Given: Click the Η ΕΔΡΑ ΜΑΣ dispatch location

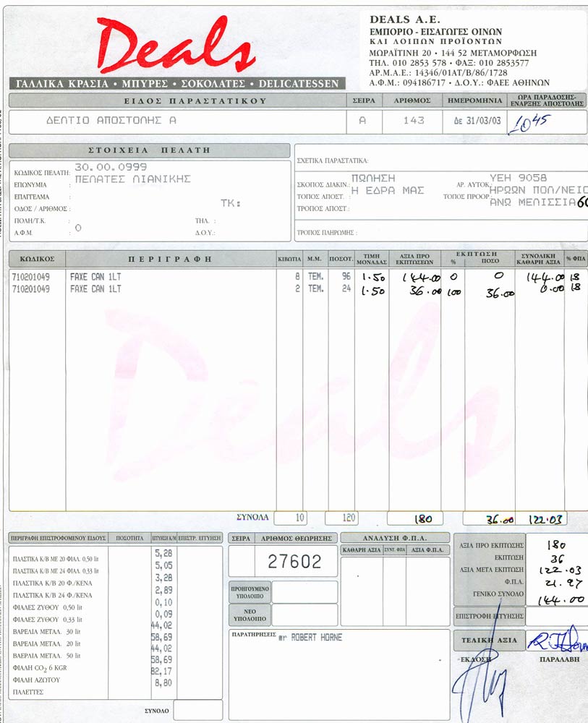Looking at the screenshot, I should tap(388, 190).
